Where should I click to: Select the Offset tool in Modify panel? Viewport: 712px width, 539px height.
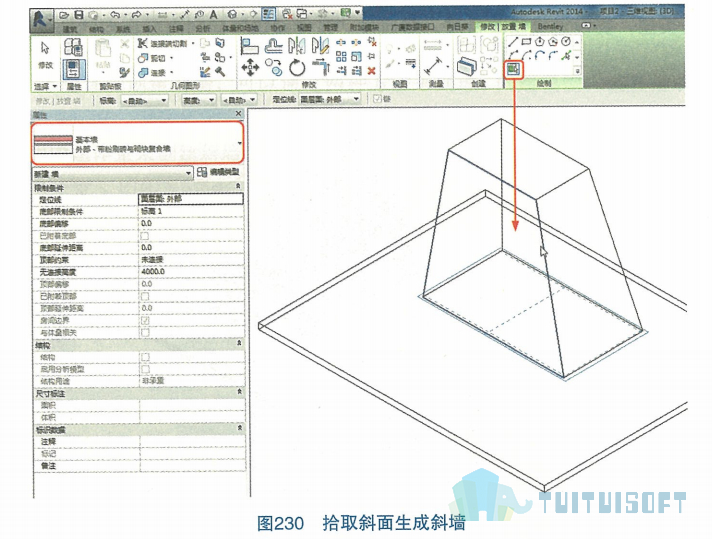pos(274,46)
